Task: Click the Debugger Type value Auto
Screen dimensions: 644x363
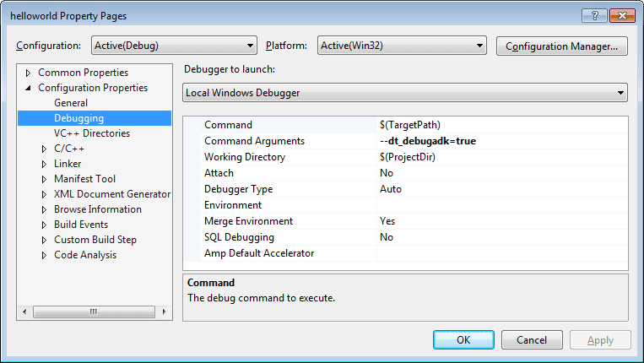Action: point(502,189)
